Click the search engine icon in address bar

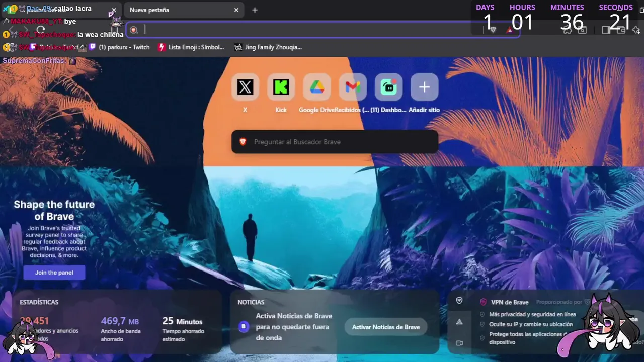tap(134, 30)
